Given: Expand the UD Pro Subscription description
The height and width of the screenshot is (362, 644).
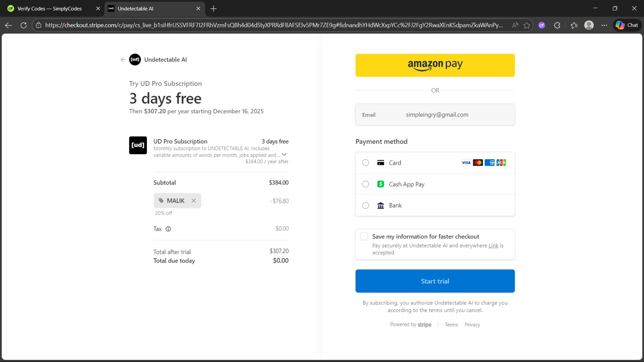Looking at the screenshot, I should tap(284, 154).
